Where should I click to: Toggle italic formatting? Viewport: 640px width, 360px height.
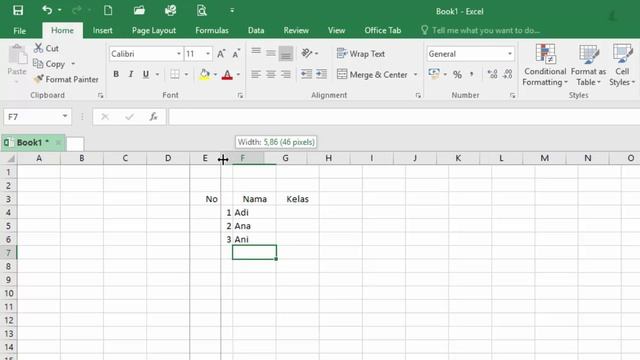pos(131,74)
